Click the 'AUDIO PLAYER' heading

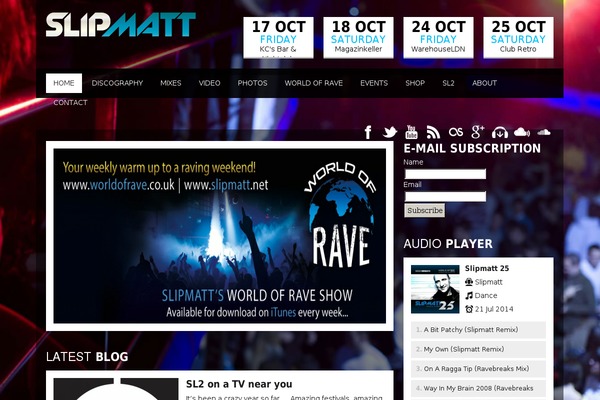click(x=448, y=243)
